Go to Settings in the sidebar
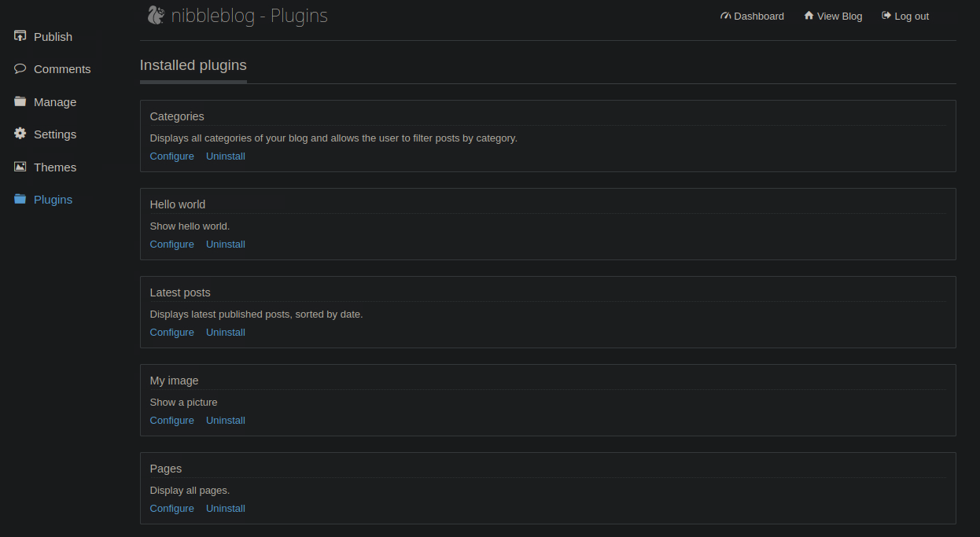The image size is (980, 537). coord(55,134)
